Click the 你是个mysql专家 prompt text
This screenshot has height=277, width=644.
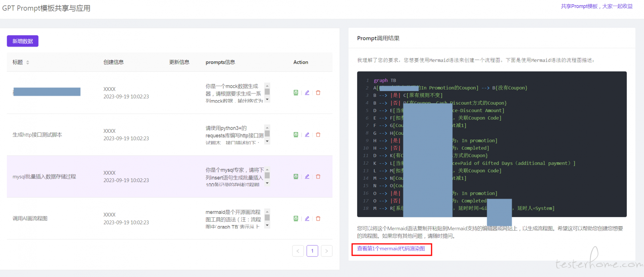point(234,177)
